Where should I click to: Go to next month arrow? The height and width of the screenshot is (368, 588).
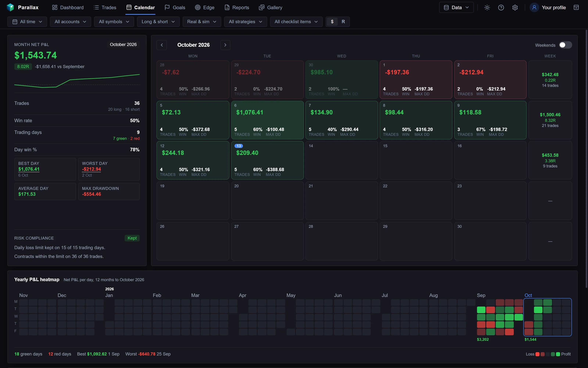click(225, 45)
